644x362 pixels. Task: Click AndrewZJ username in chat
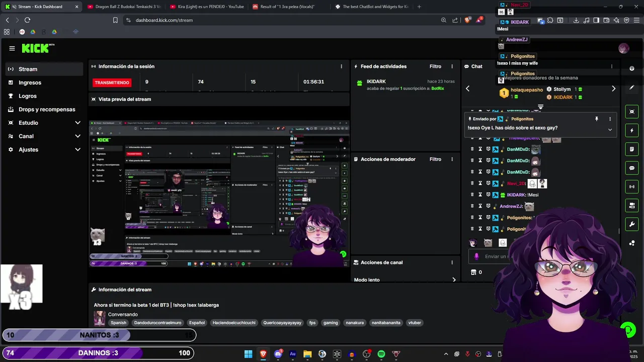coord(511,206)
